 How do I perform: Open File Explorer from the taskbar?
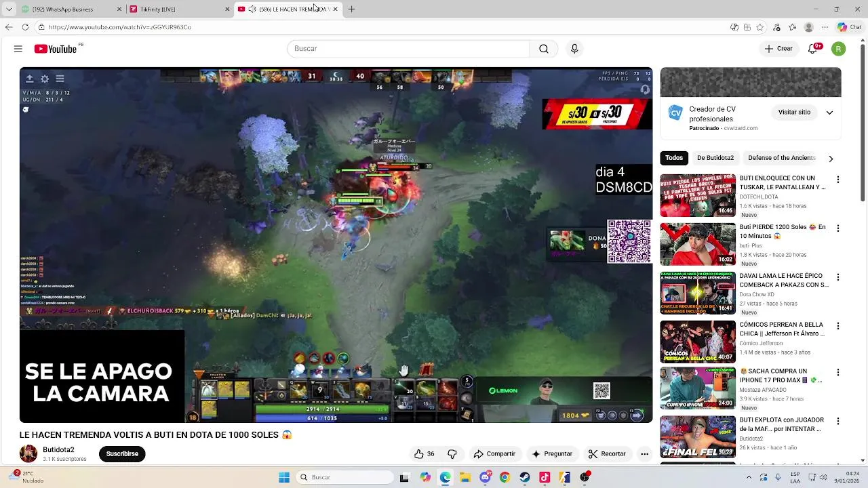tap(465, 477)
